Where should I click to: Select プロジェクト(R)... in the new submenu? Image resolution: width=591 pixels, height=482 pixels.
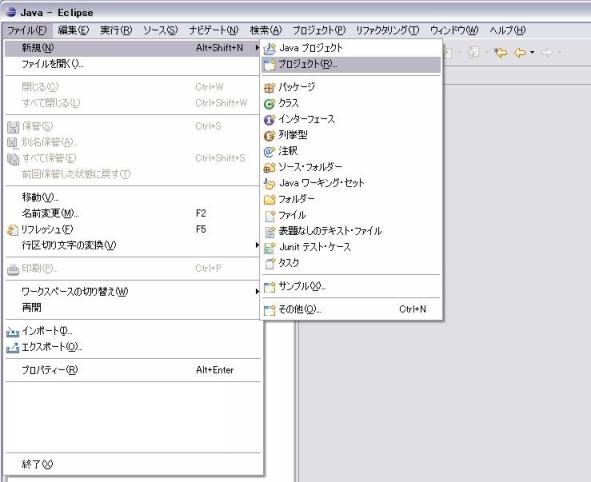point(351,64)
